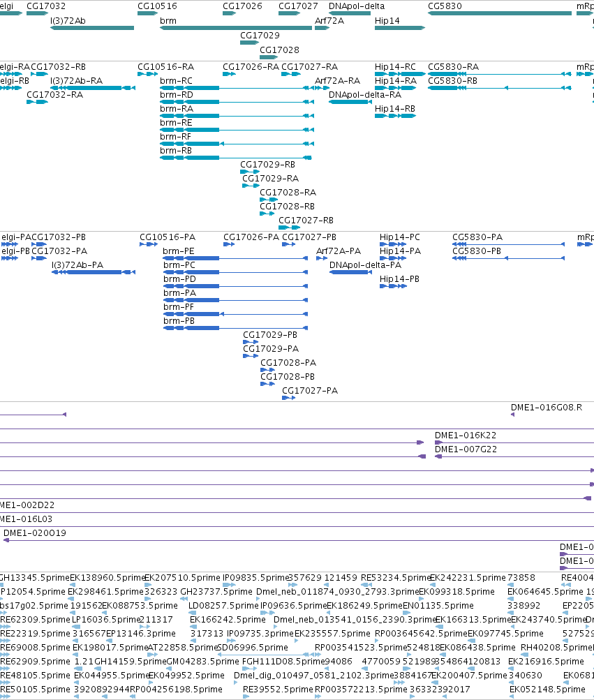594x700 pixels.
Task: Select the Hip14 gene label
Action: coord(387,21)
